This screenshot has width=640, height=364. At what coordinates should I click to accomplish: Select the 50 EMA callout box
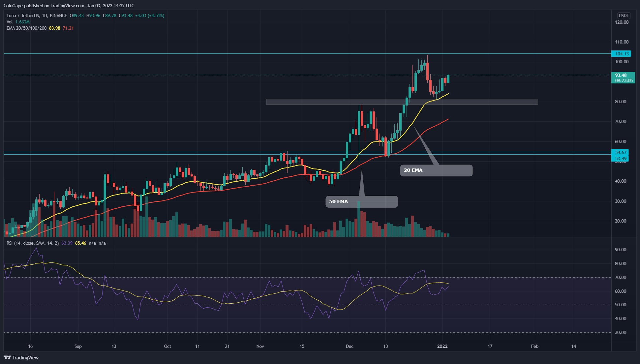coord(361,201)
